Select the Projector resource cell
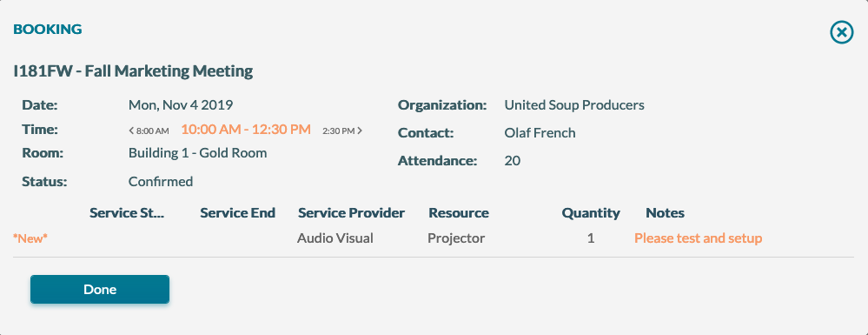This screenshot has height=335, width=868. click(456, 238)
